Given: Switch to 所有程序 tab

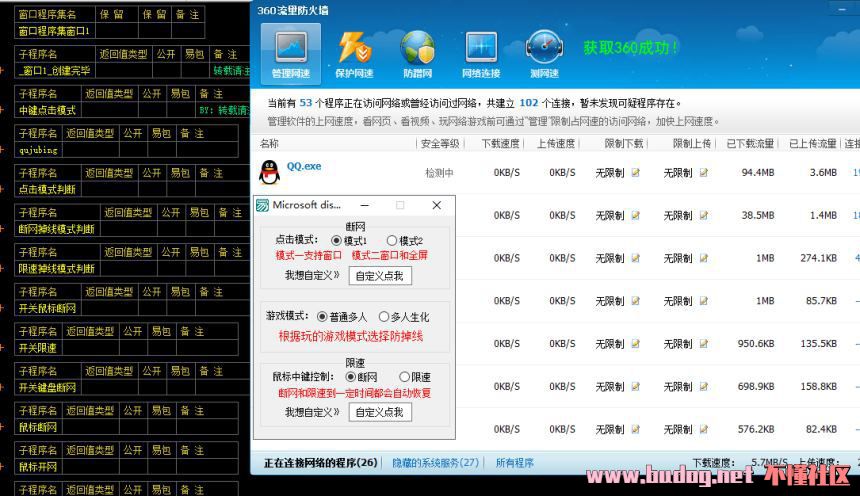Looking at the screenshot, I should (x=515, y=463).
